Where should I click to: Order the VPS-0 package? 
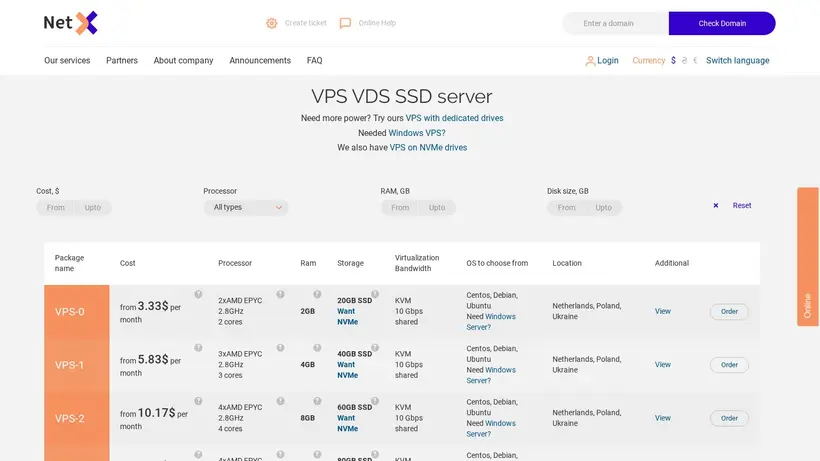729,312
